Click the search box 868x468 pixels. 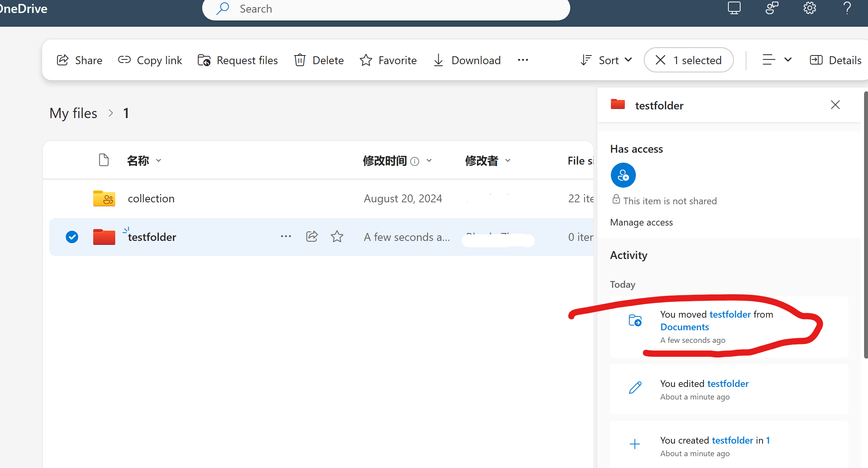386,9
